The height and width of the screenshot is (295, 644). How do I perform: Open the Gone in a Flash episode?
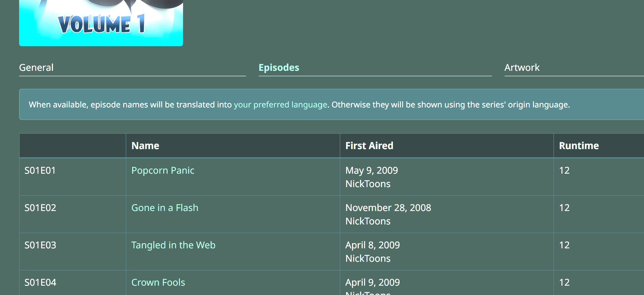click(165, 208)
